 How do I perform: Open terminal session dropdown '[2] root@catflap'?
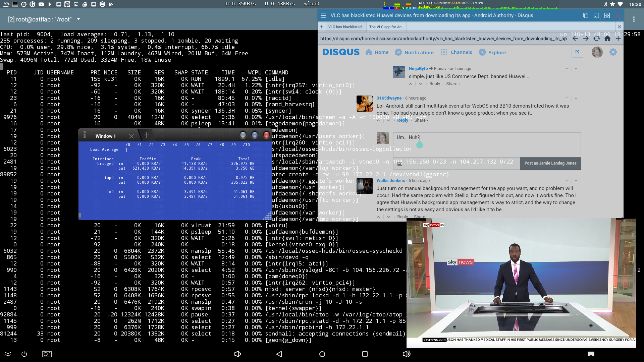pyautogui.click(x=44, y=19)
